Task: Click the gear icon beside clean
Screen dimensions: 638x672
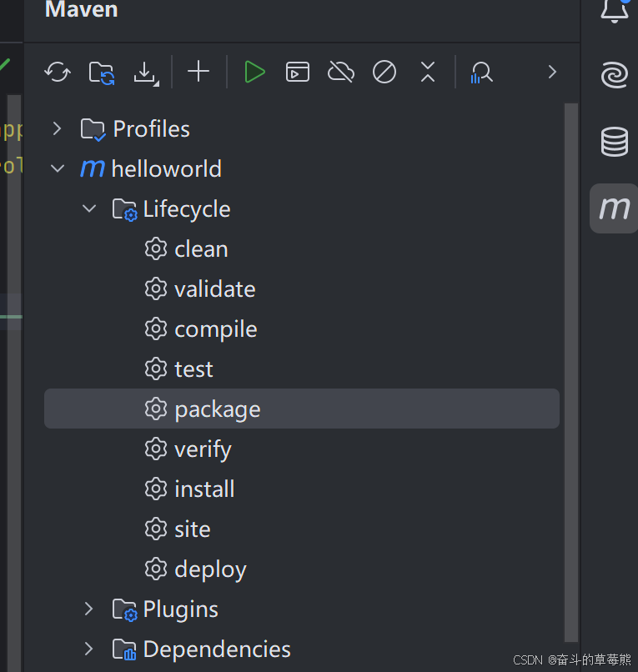Action: [x=156, y=248]
